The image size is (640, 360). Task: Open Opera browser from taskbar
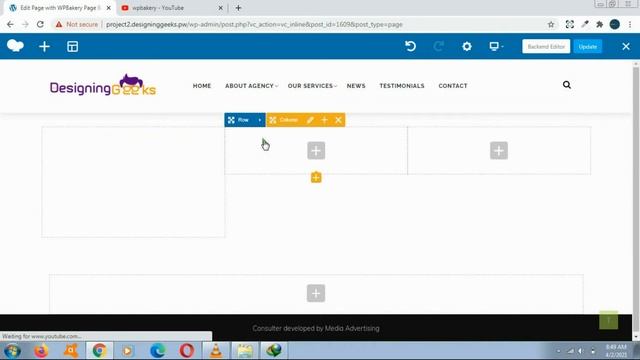[x=187, y=351]
